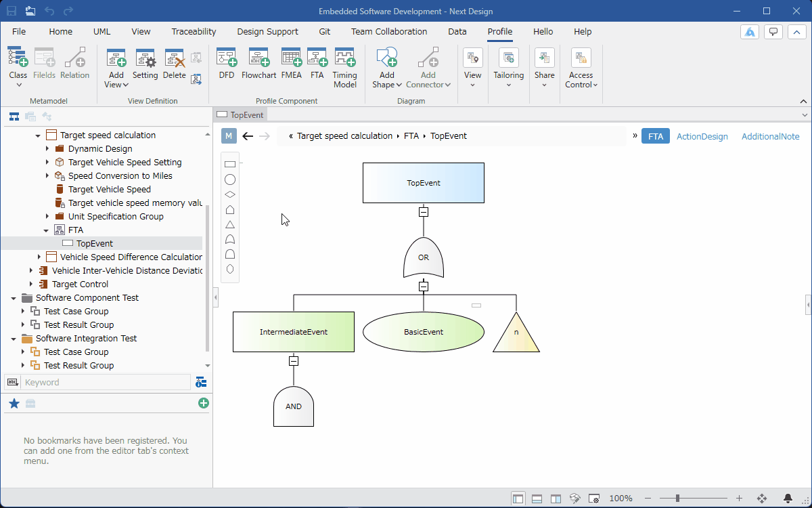The width and height of the screenshot is (812, 508).
Task: Open the Access Control dropdown
Action: [x=581, y=68]
